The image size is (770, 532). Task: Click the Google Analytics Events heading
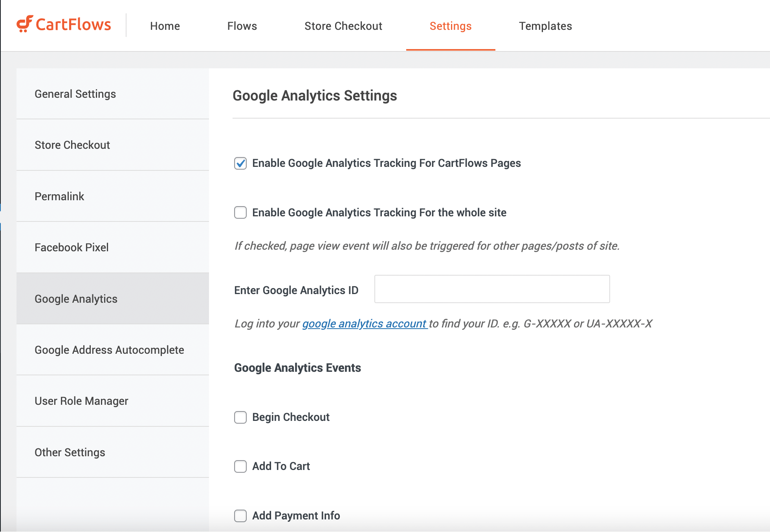297,368
